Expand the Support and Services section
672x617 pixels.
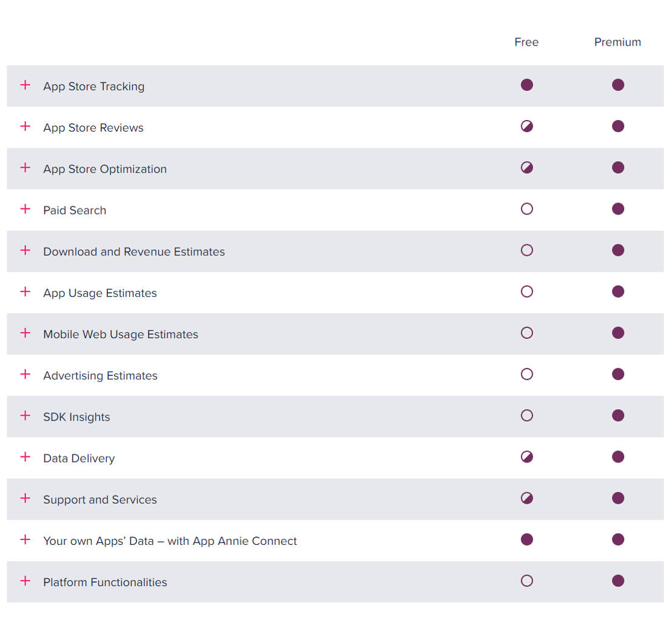coord(25,499)
